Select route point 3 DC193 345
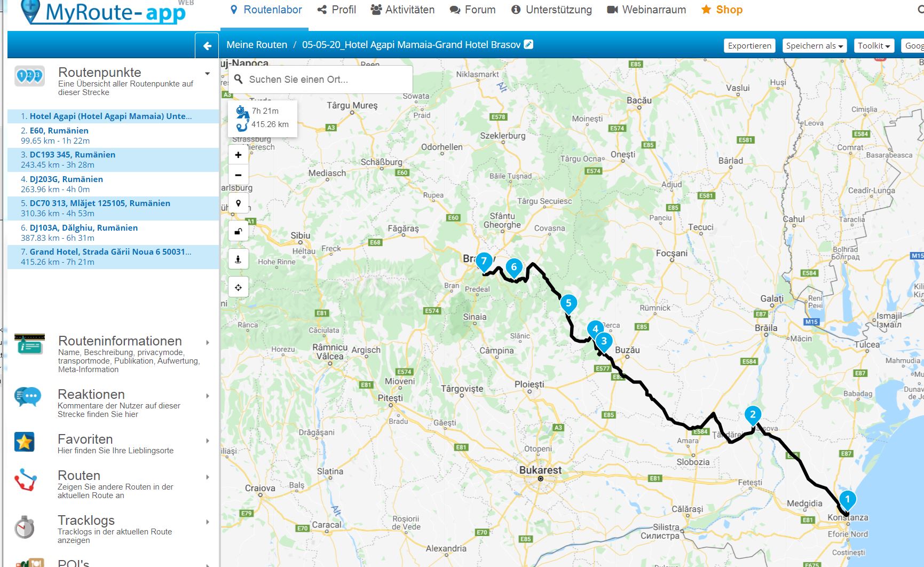This screenshot has width=924, height=567. click(x=72, y=155)
